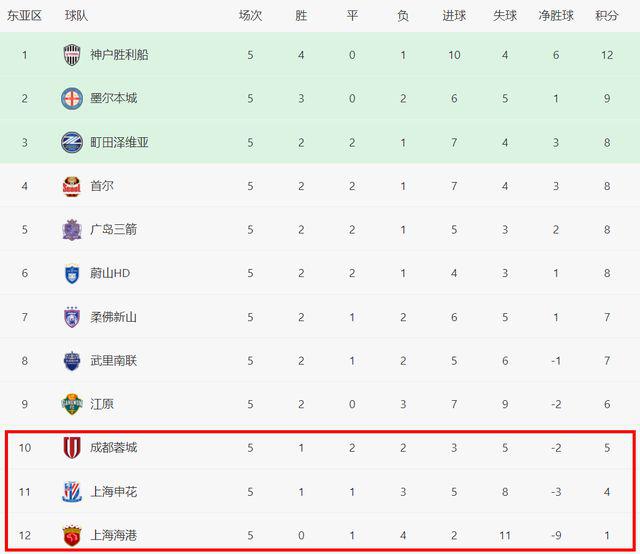Click the 墨尔本城 club crest

73,98
